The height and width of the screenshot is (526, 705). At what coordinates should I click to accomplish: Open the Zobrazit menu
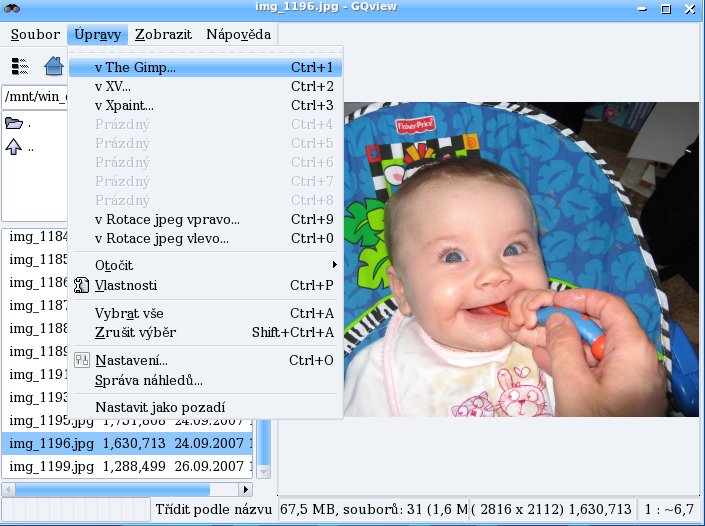[x=163, y=34]
